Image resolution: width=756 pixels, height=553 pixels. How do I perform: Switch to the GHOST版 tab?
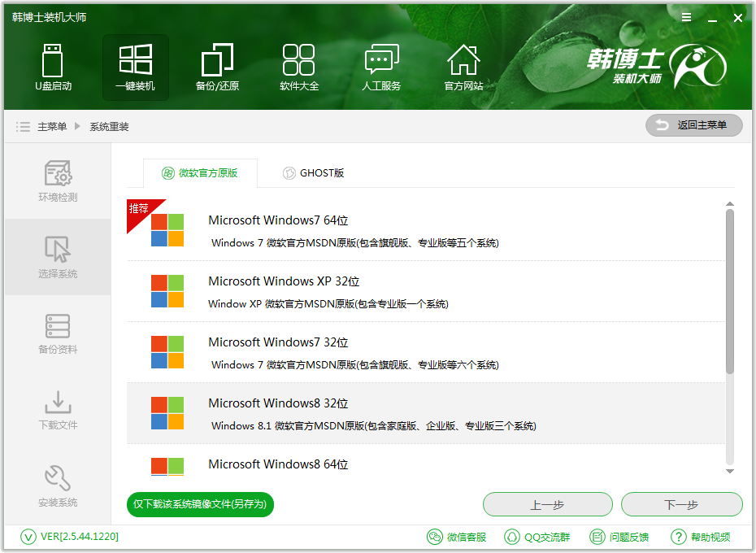pos(314,172)
